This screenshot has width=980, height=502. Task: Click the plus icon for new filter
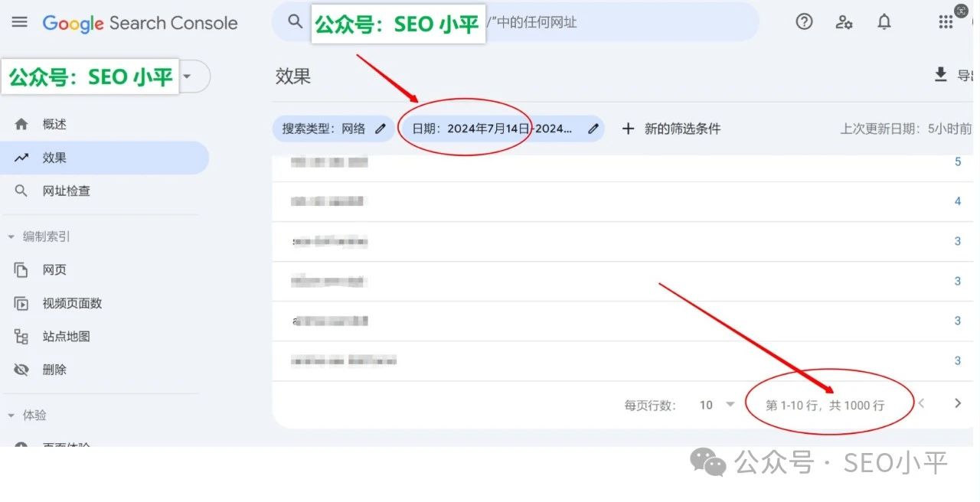(x=628, y=129)
